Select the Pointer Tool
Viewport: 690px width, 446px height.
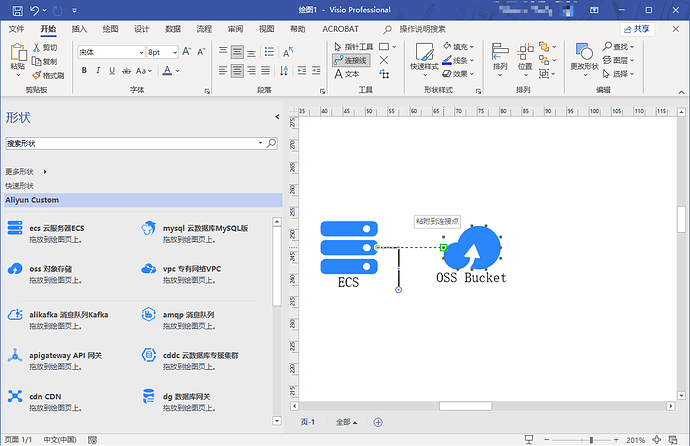click(x=353, y=47)
